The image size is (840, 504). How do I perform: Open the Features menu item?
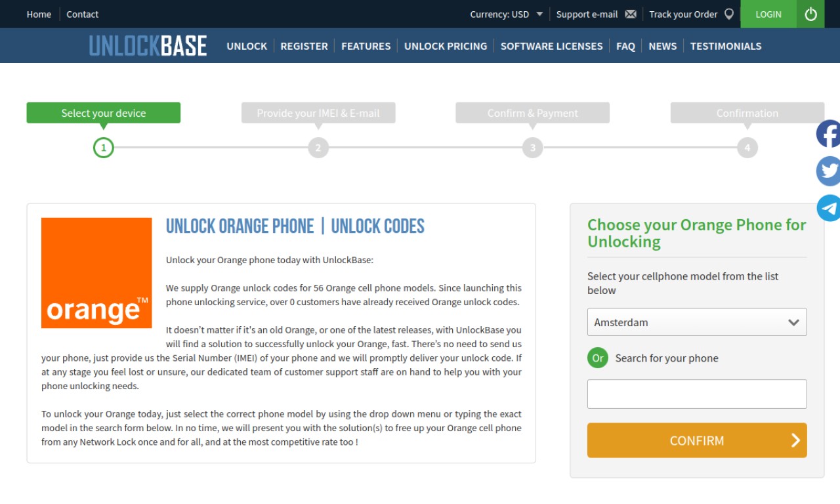click(366, 46)
